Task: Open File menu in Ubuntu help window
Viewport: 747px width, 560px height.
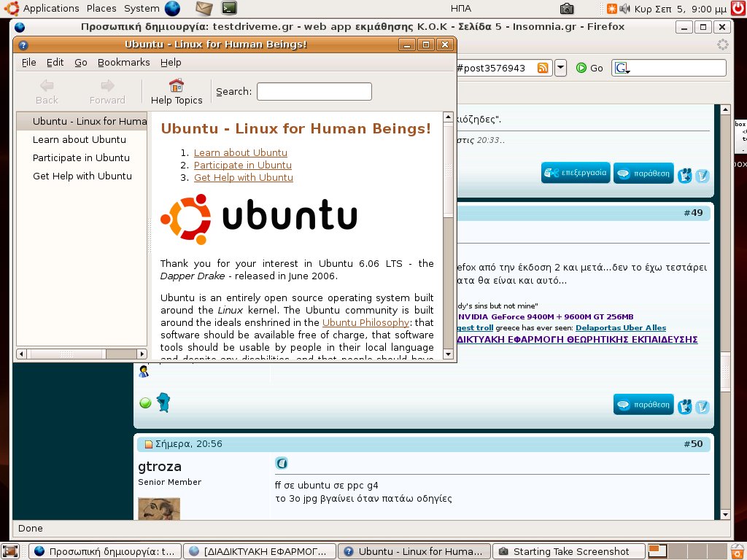Action: [28, 63]
